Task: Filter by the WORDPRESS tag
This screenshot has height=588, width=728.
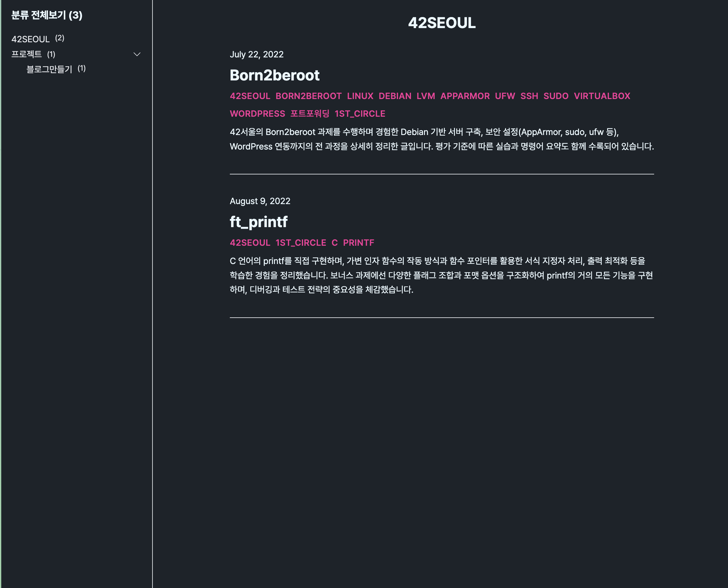Action: click(x=257, y=114)
